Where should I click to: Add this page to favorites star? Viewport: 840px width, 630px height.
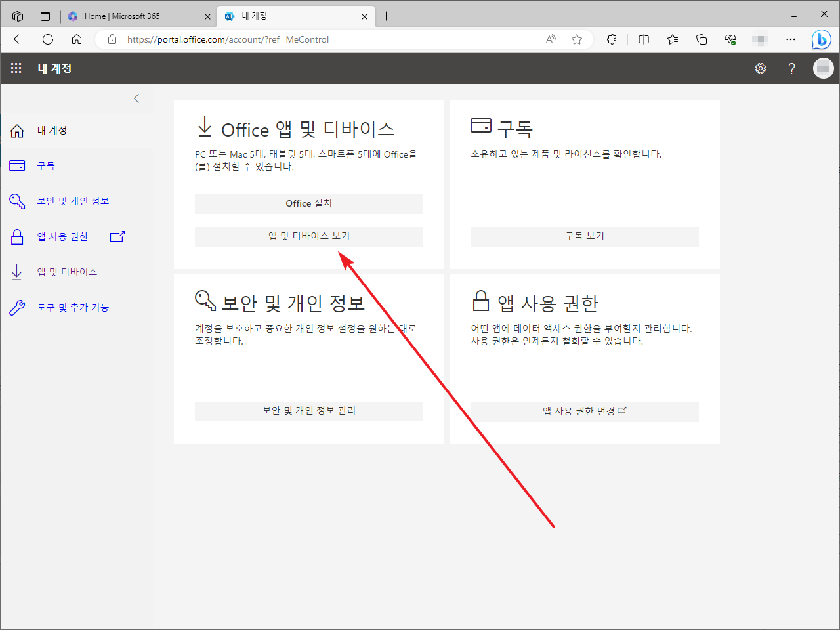pos(577,39)
